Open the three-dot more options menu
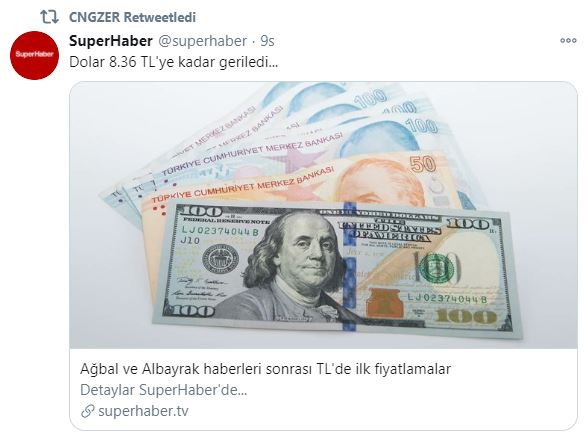The width and height of the screenshot is (588, 441). (568, 40)
